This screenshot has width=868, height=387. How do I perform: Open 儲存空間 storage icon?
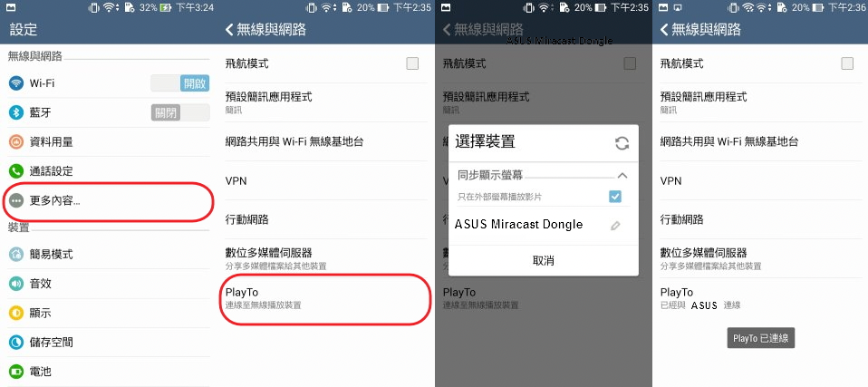pos(16,343)
